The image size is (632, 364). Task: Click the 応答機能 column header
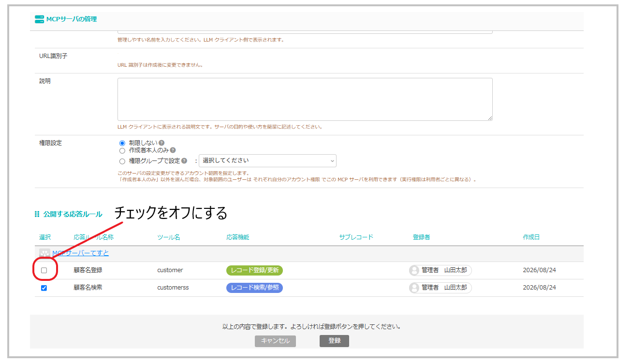tap(238, 237)
